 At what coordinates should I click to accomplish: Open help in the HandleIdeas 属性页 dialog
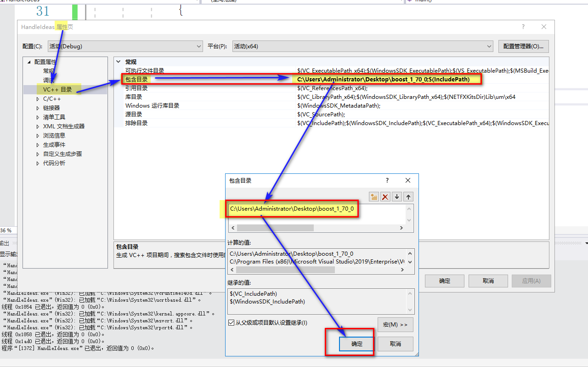point(523,27)
